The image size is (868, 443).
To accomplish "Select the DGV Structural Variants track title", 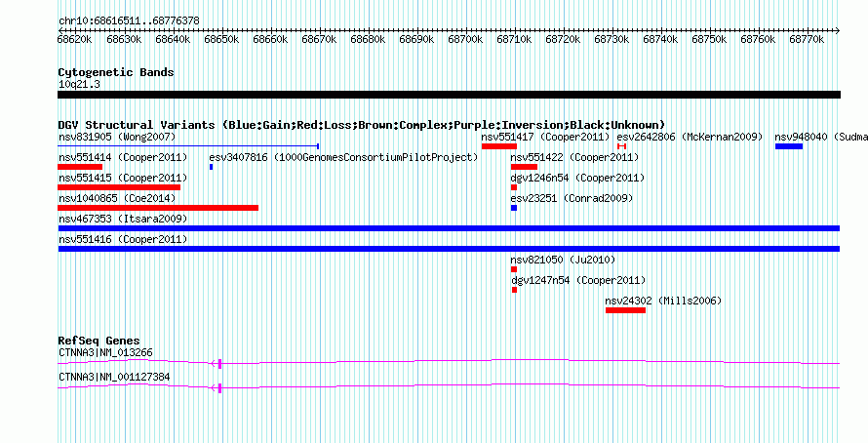I will pyautogui.click(x=362, y=125).
